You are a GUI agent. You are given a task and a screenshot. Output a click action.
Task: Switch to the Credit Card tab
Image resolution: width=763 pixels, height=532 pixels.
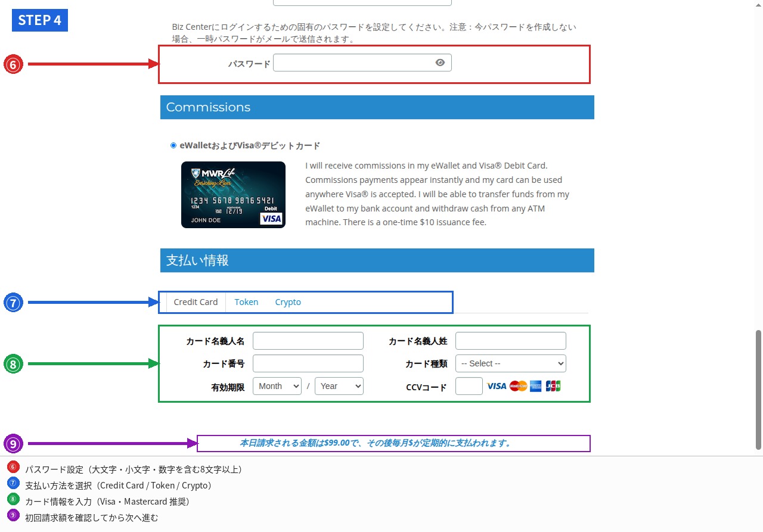[196, 302]
